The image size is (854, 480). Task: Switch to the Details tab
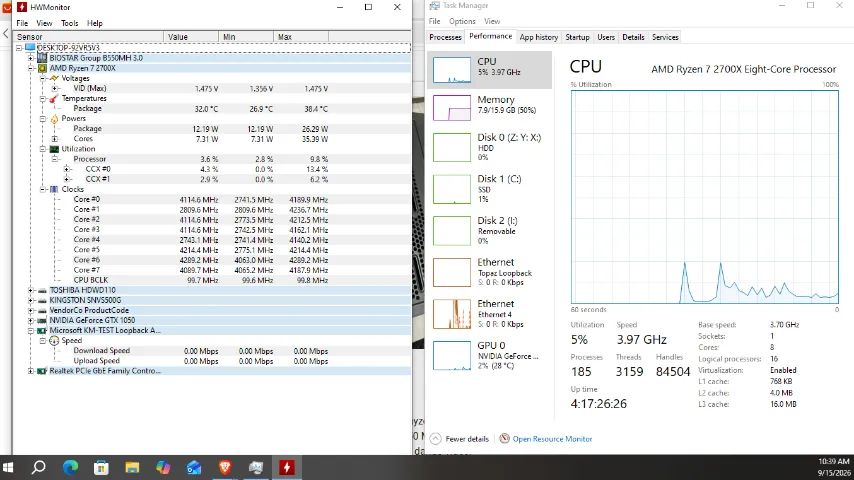pyautogui.click(x=633, y=37)
